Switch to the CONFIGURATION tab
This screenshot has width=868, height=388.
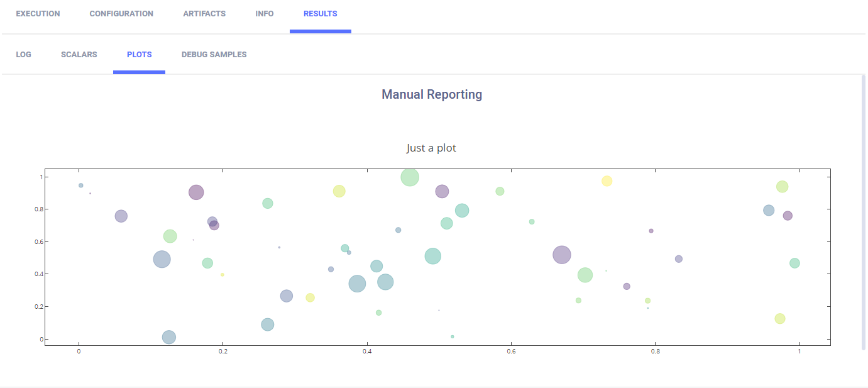pyautogui.click(x=121, y=14)
